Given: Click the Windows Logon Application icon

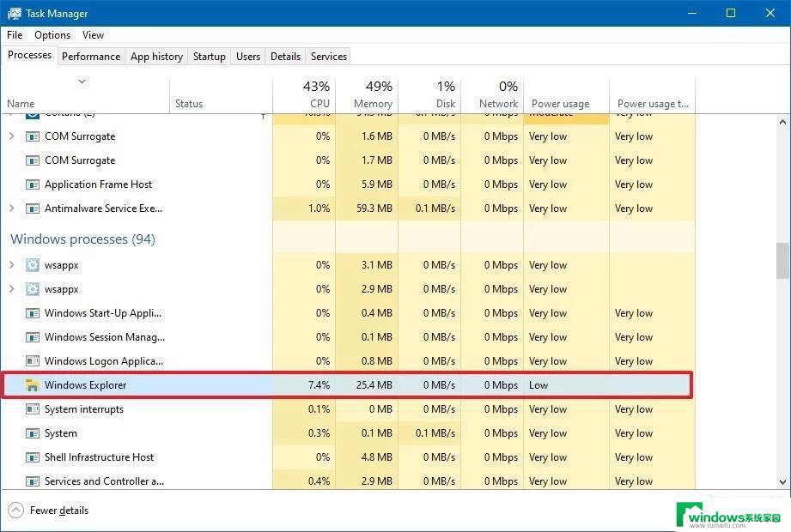Looking at the screenshot, I should [x=33, y=361].
